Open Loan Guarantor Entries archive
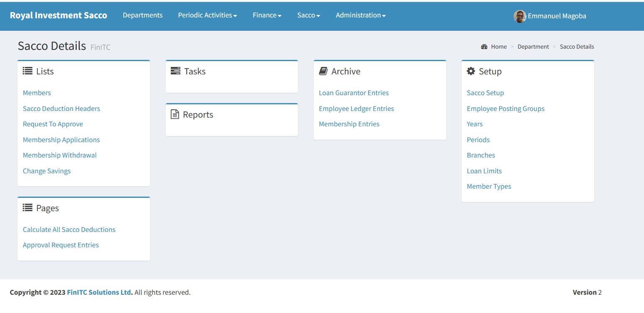The image size is (644, 313). (354, 93)
